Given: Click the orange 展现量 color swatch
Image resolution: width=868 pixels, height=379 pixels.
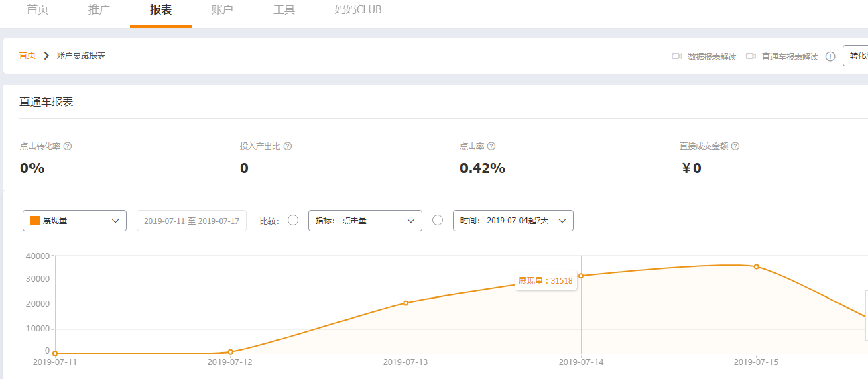Looking at the screenshot, I should pos(35,221).
